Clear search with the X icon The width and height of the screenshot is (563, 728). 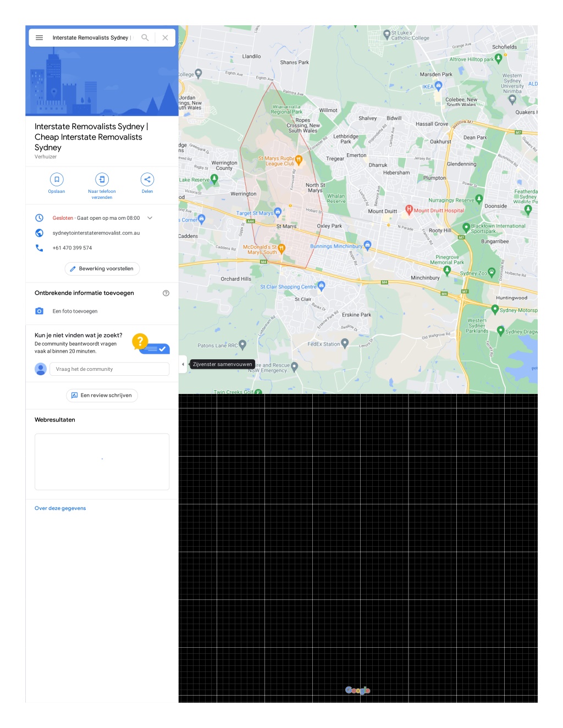(165, 38)
